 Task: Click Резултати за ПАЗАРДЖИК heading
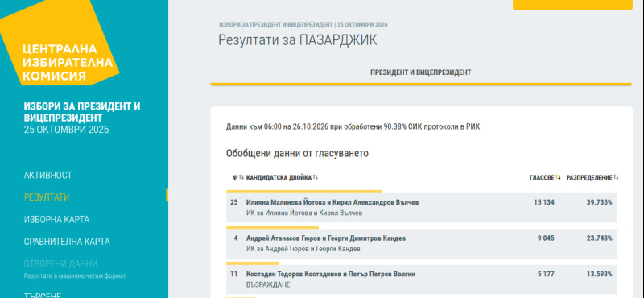(x=297, y=40)
